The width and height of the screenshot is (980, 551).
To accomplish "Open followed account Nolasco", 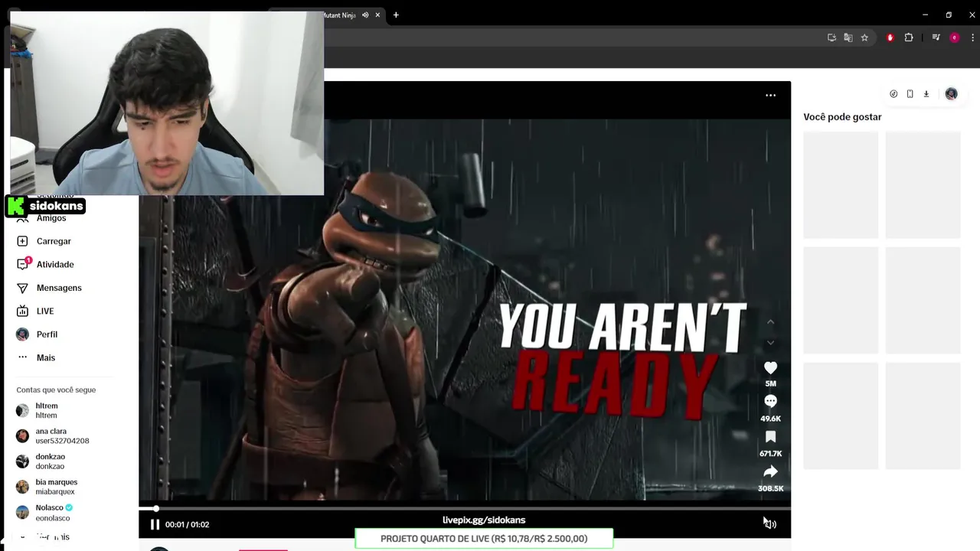I will click(x=54, y=513).
